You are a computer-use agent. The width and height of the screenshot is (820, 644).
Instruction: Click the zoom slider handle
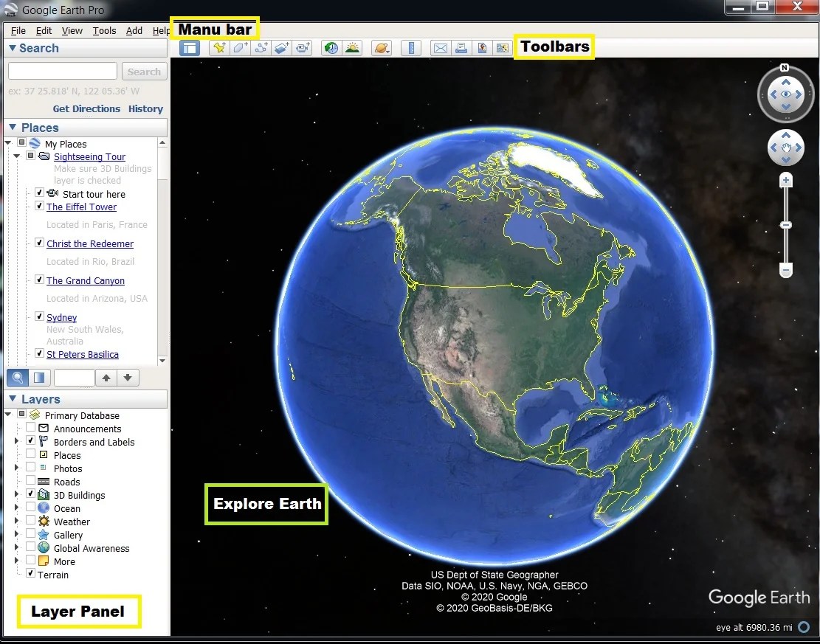(x=785, y=225)
